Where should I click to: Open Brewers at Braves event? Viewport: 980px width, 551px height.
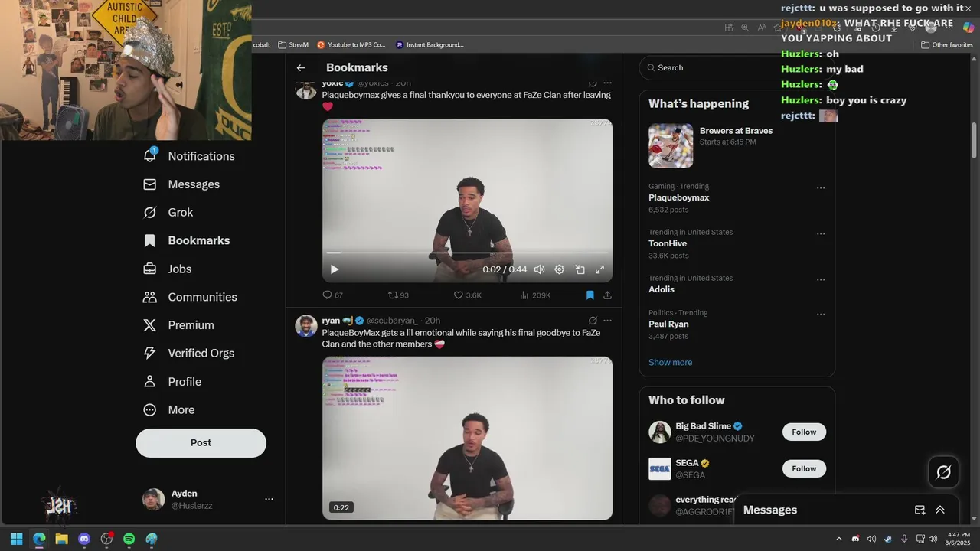click(x=737, y=145)
